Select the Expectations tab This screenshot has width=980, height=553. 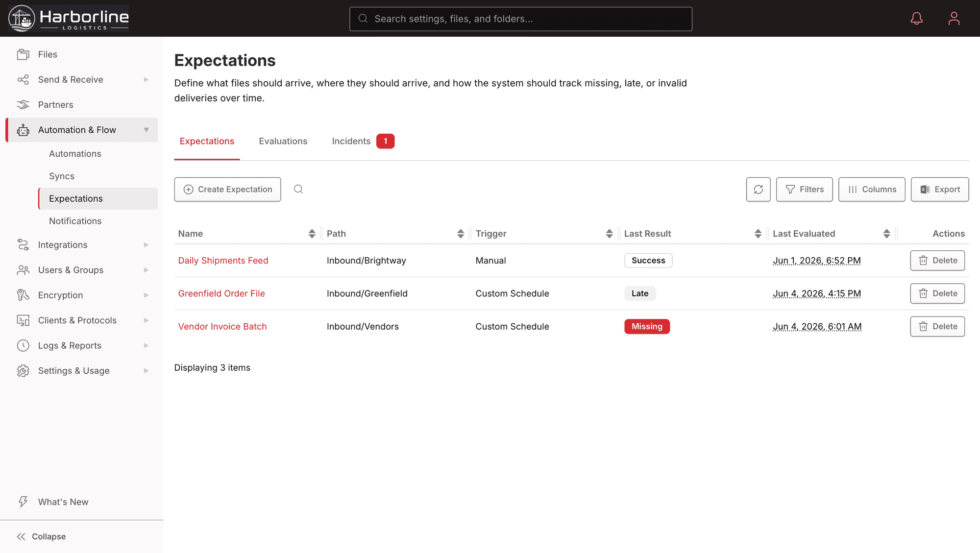click(x=207, y=141)
